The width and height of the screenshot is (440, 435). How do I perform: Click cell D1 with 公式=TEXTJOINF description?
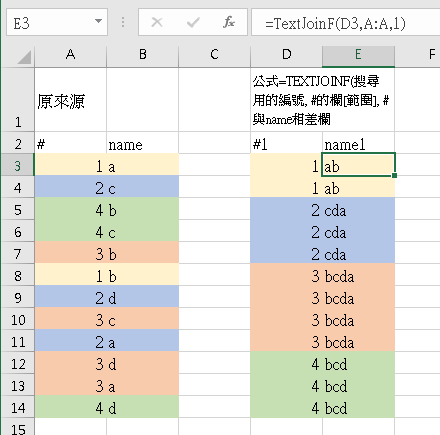pos(322,99)
